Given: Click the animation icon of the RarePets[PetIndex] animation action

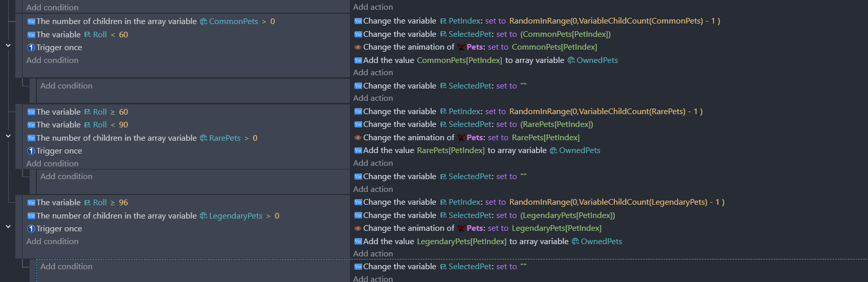Looking at the screenshot, I should (358, 138).
